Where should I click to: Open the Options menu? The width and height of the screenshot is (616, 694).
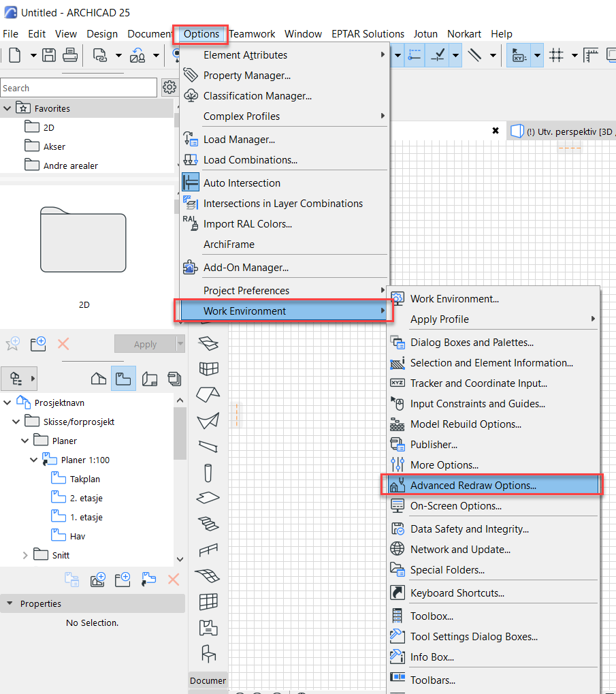[201, 34]
